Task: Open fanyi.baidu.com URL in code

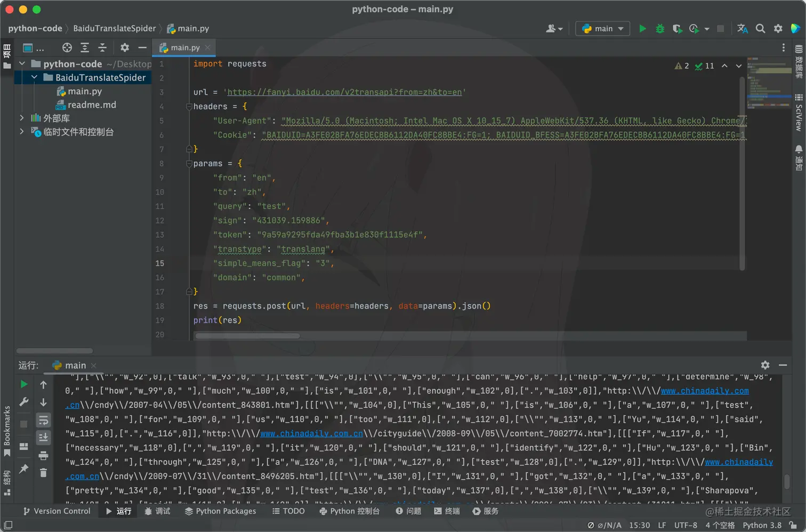Action: click(x=344, y=92)
